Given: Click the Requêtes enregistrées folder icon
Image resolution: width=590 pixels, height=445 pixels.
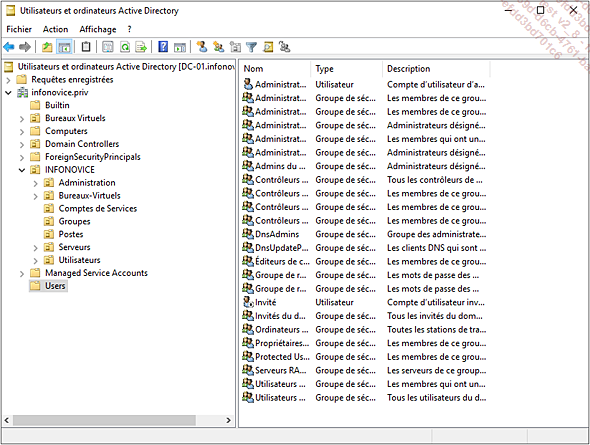Looking at the screenshot, I should click(x=22, y=79).
